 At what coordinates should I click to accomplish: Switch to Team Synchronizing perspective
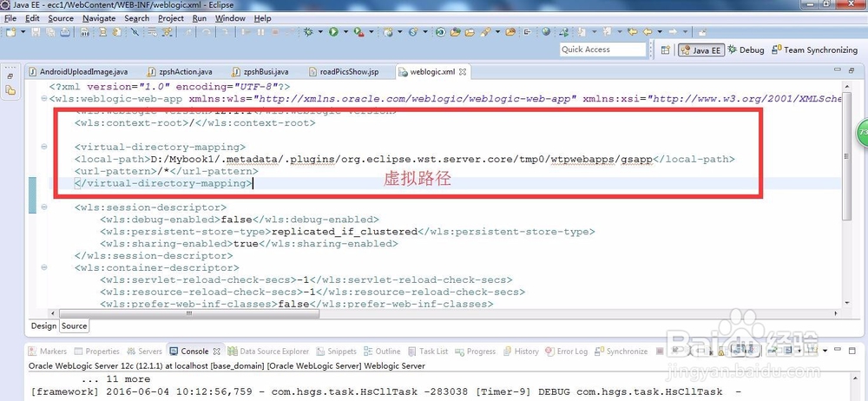pos(815,49)
